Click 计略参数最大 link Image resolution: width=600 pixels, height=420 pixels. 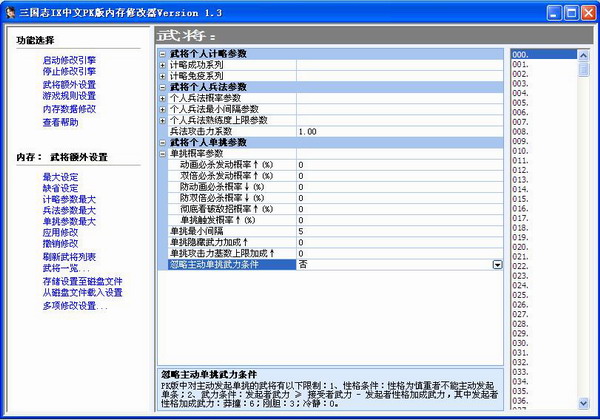[x=69, y=199]
